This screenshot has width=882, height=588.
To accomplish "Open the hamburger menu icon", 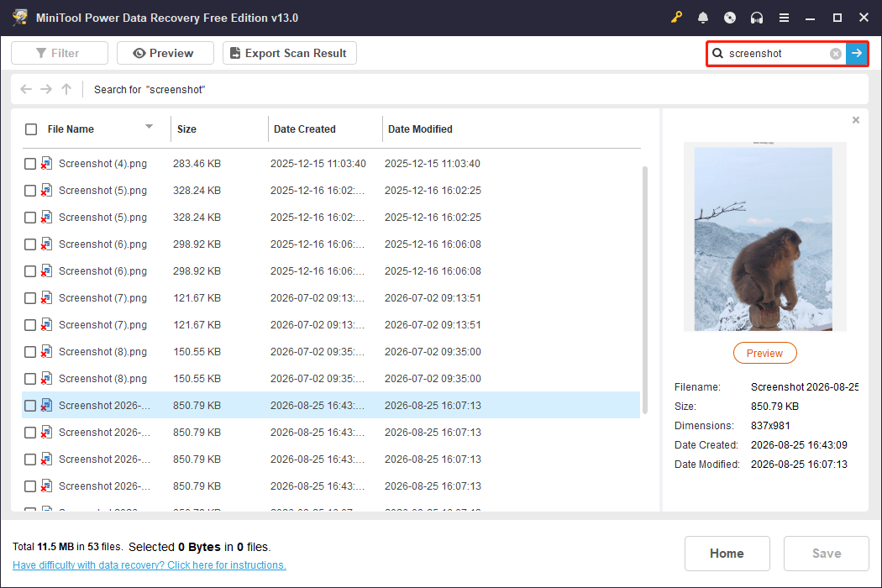I will coord(784,18).
